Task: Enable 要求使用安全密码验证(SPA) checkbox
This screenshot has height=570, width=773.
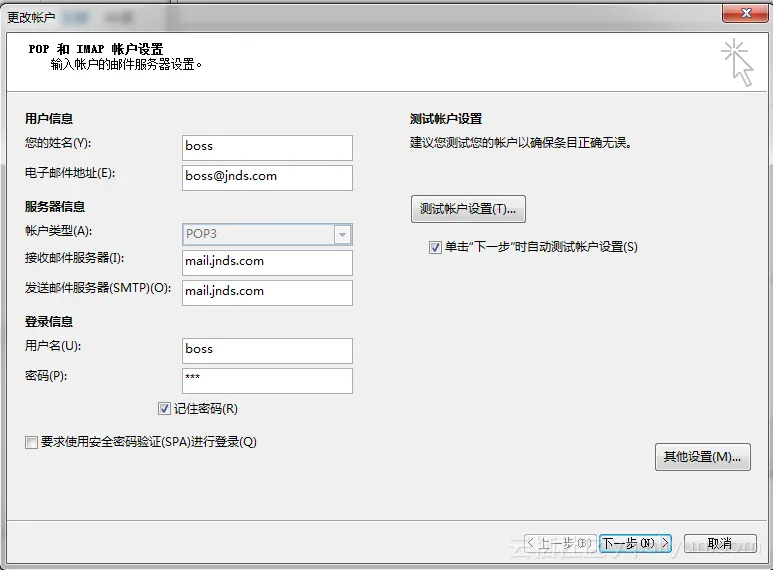Action: coord(31,442)
